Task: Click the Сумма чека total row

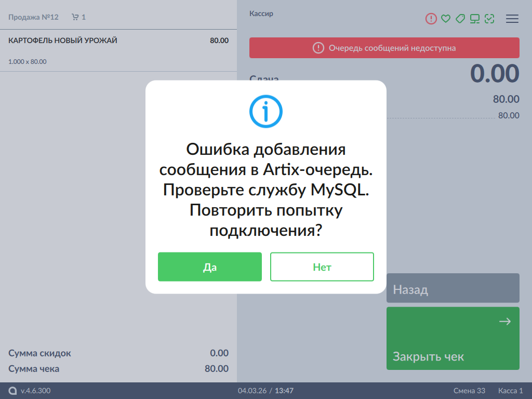Action: point(118,369)
